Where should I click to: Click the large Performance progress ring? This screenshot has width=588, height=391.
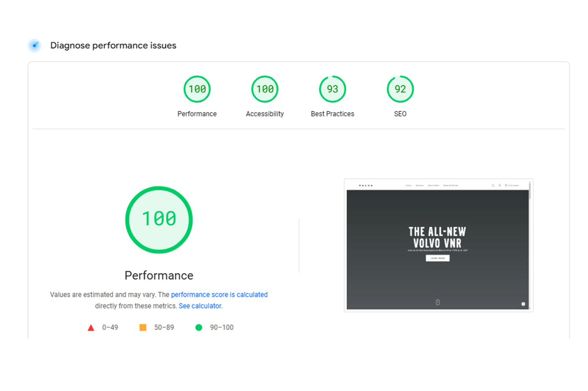point(159,220)
